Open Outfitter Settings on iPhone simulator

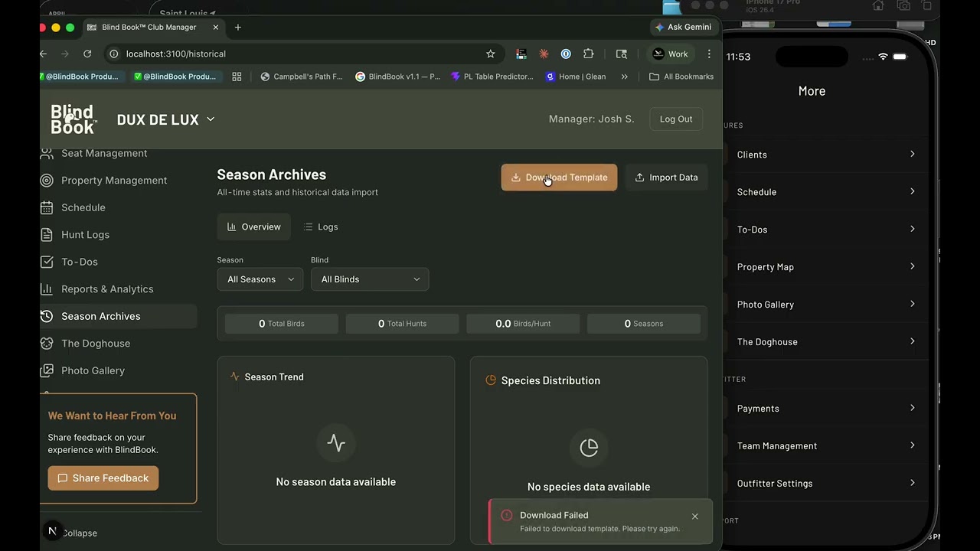825,484
